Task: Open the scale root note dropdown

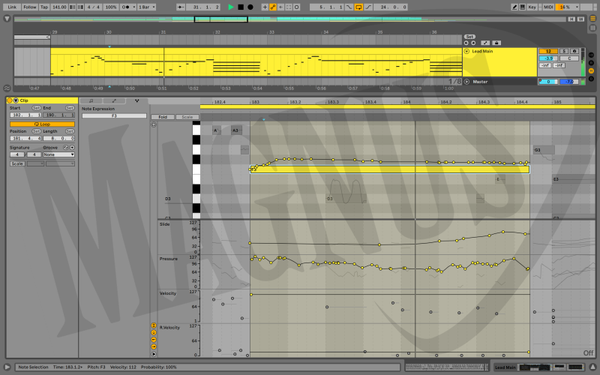Action: [x=36, y=164]
